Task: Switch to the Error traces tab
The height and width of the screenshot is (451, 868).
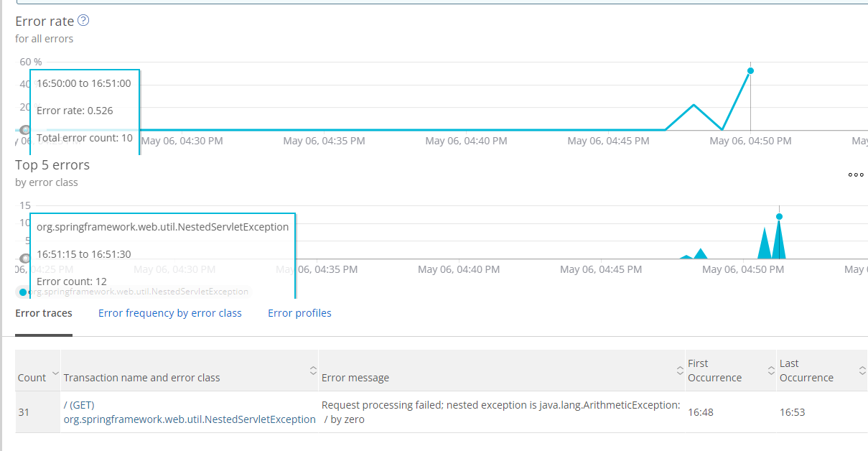Action: point(44,313)
